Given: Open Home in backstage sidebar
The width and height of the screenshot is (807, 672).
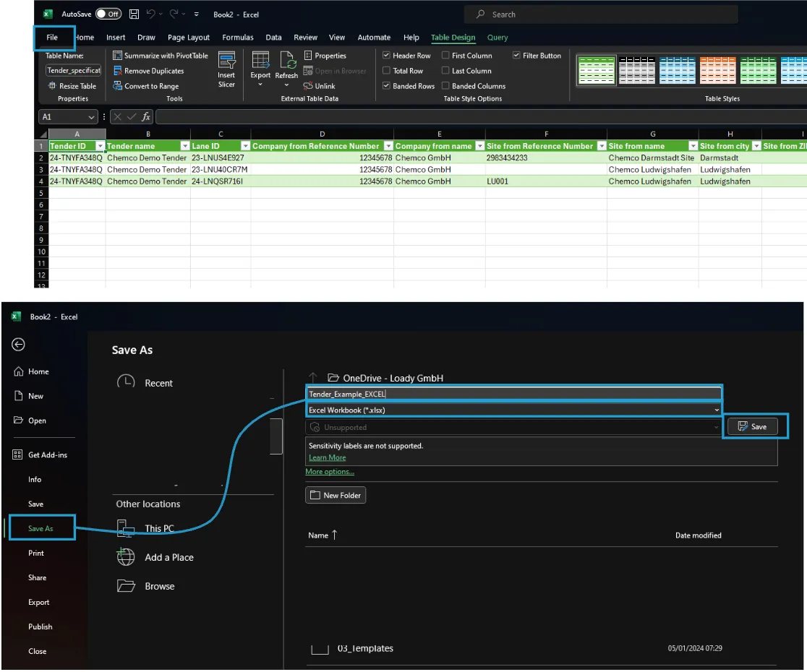Looking at the screenshot, I should (31, 371).
